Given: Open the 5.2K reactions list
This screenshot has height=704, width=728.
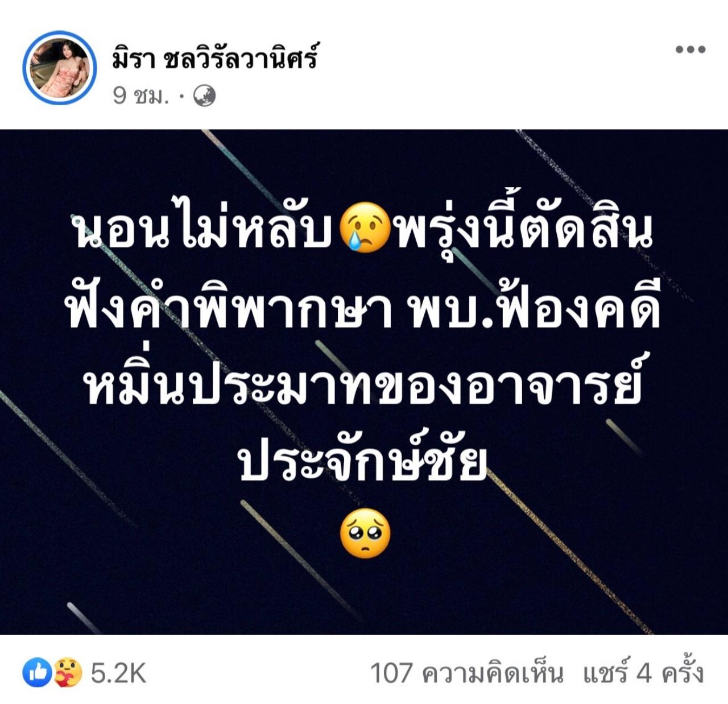Looking at the screenshot, I should click(118, 673).
